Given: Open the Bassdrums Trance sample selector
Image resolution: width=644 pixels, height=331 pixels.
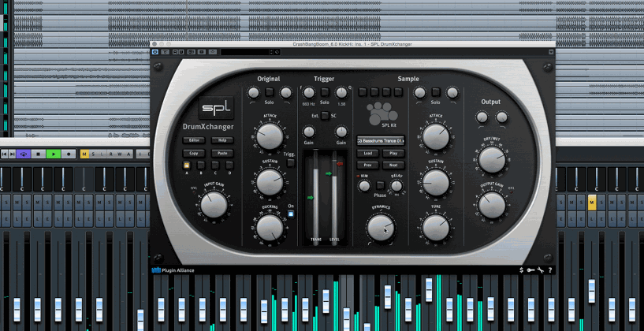Looking at the screenshot, I should [381, 141].
